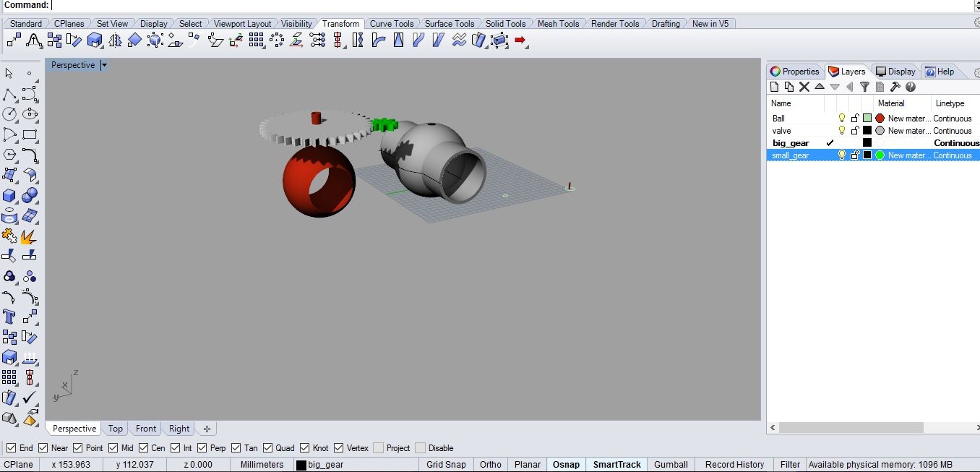Select the Move tool in Transform toolbar

pyautogui.click(x=13, y=40)
